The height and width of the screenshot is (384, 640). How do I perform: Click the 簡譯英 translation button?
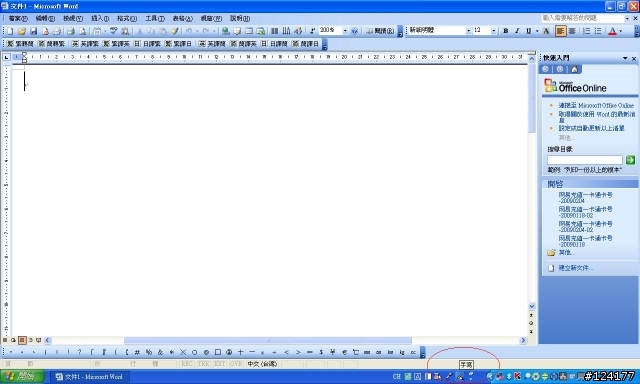(243, 44)
